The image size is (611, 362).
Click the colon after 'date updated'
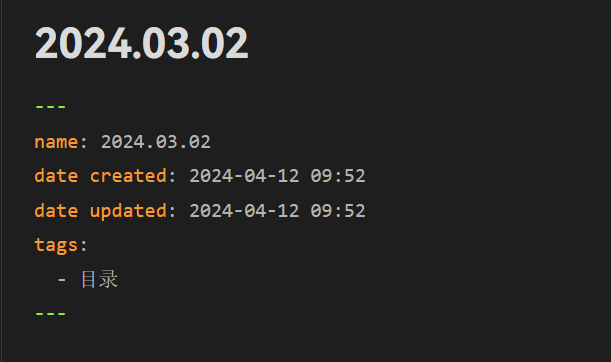(x=172, y=212)
